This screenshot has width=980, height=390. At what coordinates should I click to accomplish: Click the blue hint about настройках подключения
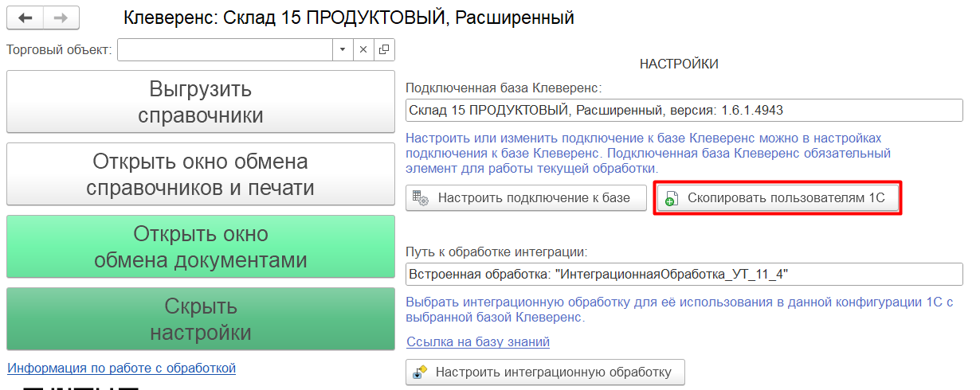click(x=648, y=153)
